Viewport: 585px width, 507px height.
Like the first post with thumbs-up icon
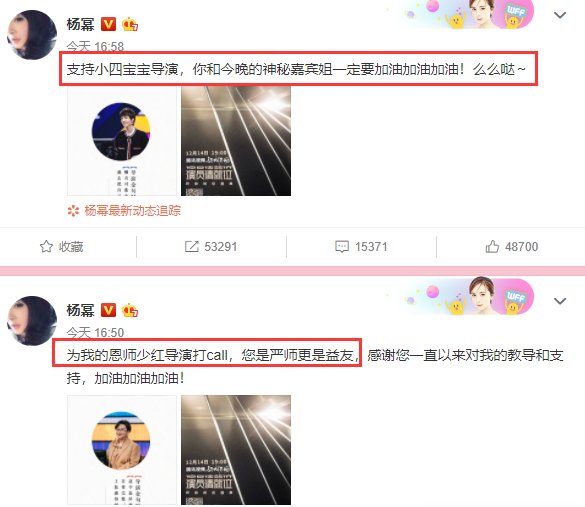pyautogui.click(x=492, y=247)
